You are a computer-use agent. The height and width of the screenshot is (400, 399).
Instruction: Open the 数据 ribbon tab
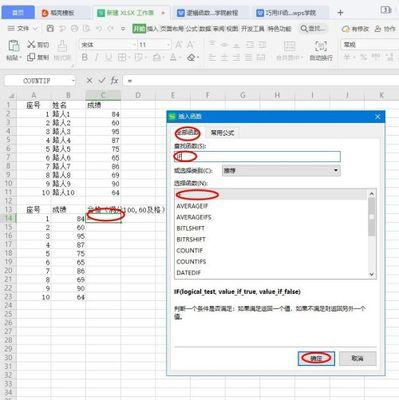pos(205,29)
